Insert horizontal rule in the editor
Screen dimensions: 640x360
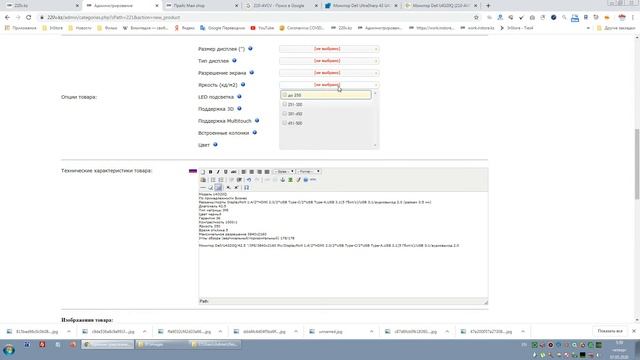pos(203,187)
